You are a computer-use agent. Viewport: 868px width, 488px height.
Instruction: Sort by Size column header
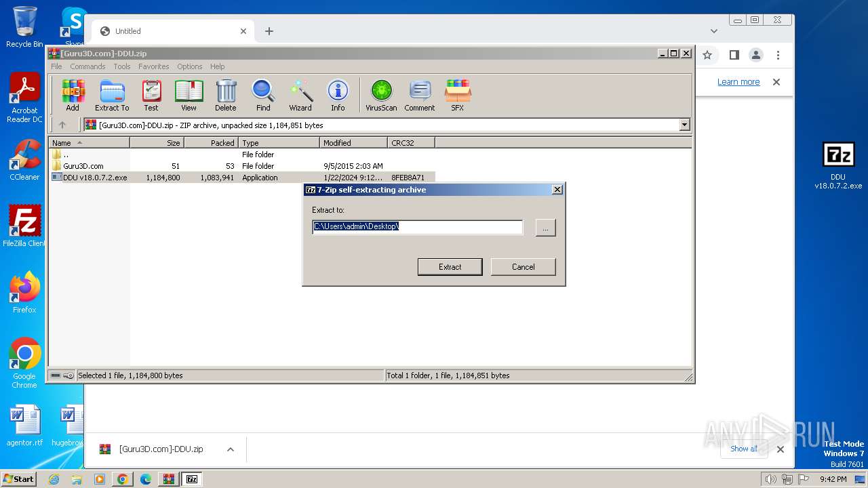click(x=157, y=142)
